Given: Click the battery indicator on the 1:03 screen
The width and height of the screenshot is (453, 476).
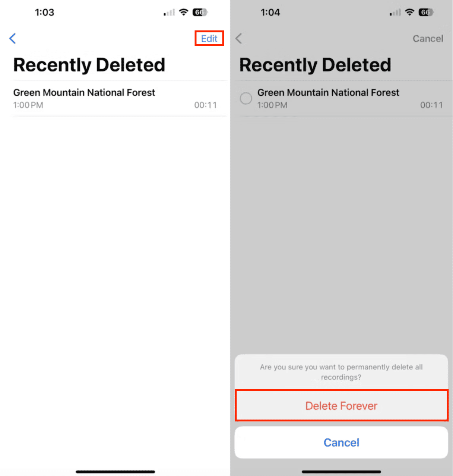Looking at the screenshot, I should (200, 12).
